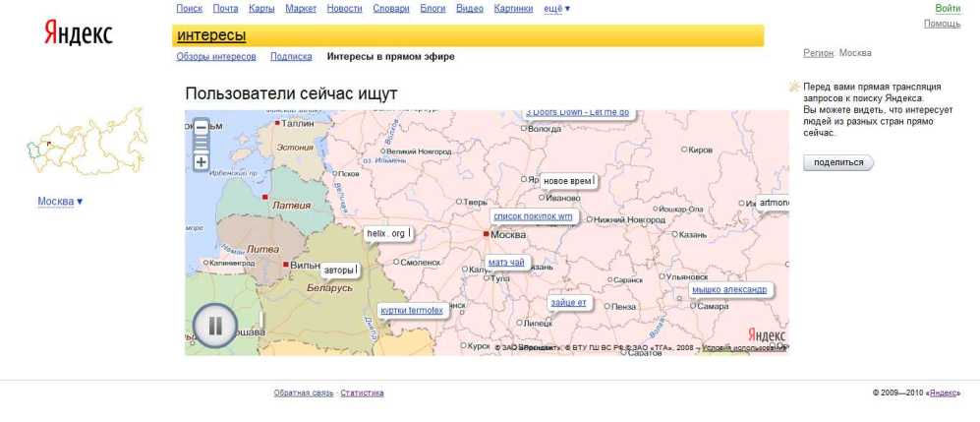Image resolution: width=980 pixels, height=422 pixels.
Task: Select Интересы в прямом эфире tab
Action: tap(390, 56)
